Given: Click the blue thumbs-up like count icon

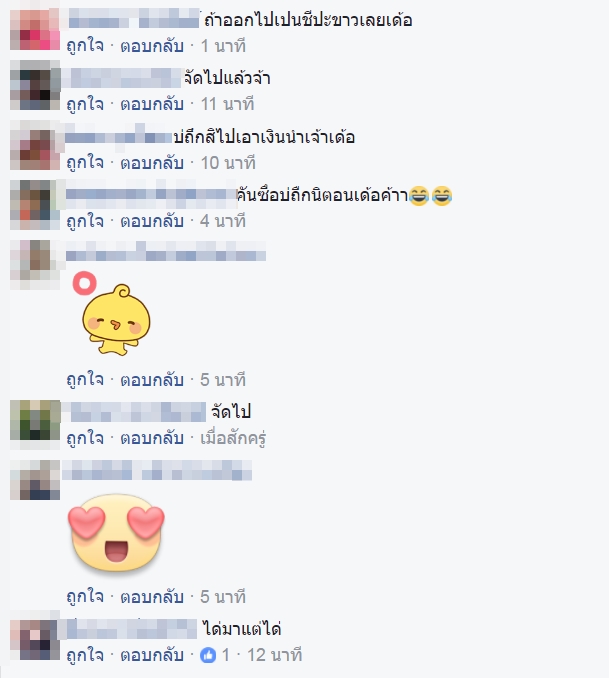Looking at the screenshot, I should (208, 656).
